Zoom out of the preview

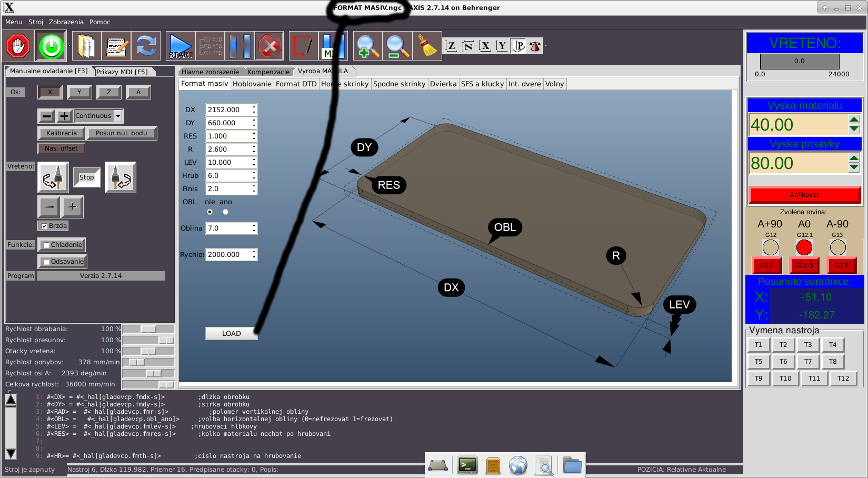397,46
